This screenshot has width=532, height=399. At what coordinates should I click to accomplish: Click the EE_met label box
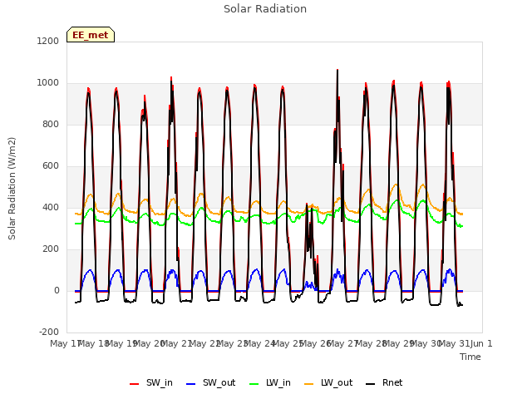point(91,35)
